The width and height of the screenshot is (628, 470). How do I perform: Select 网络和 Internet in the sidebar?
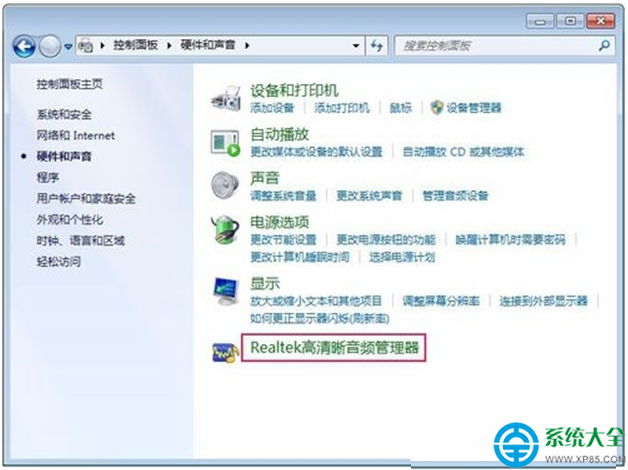76,135
